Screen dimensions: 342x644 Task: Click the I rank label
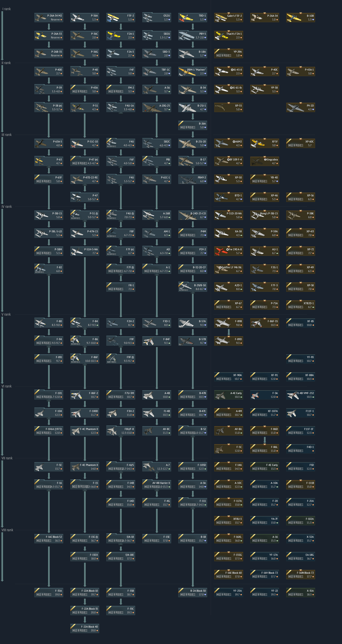[7, 9]
